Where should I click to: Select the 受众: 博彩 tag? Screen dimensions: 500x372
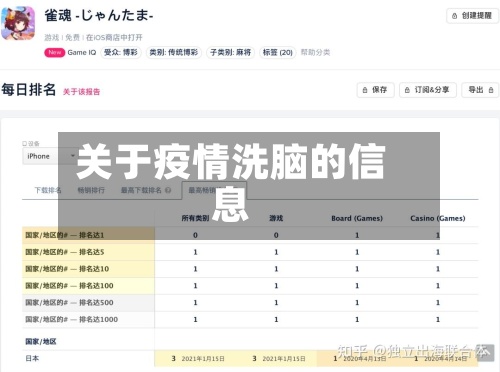pyautogui.click(x=121, y=52)
